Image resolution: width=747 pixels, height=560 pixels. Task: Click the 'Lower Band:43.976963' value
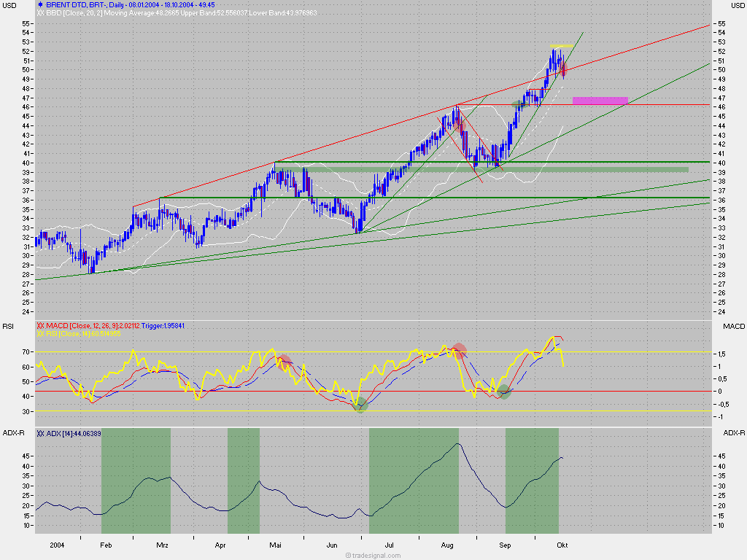coord(283,13)
